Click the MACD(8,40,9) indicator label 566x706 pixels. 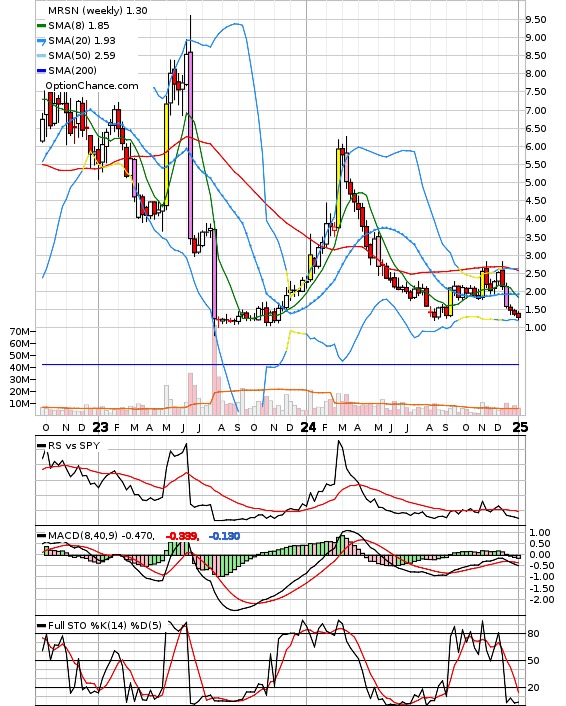tap(83, 536)
